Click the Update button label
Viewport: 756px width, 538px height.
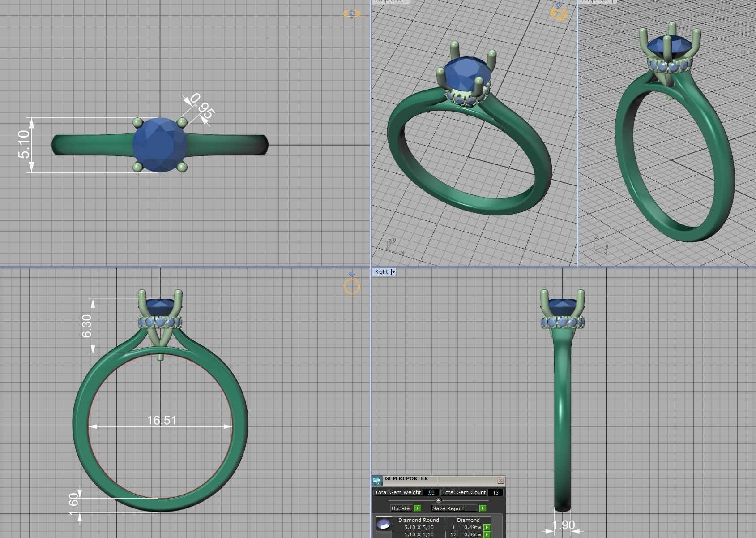[401, 508]
